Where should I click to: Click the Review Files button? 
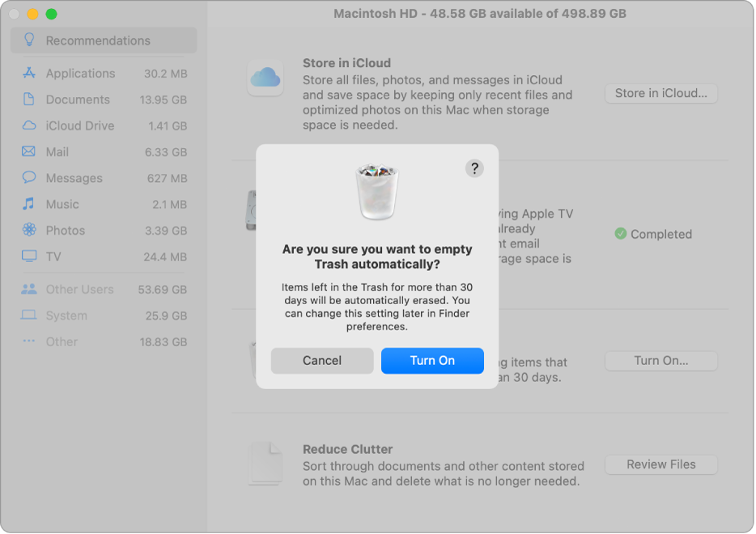point(661,464)
